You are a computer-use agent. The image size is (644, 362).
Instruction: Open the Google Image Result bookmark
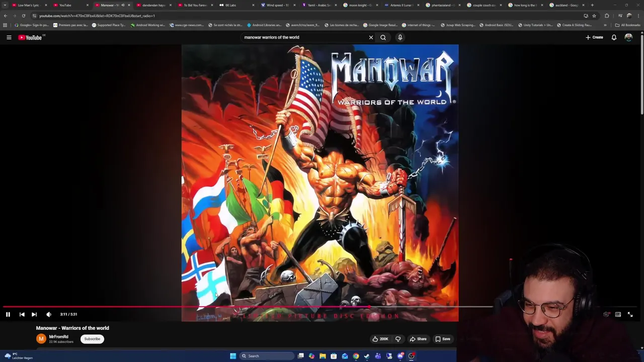[x=380, y=25]
